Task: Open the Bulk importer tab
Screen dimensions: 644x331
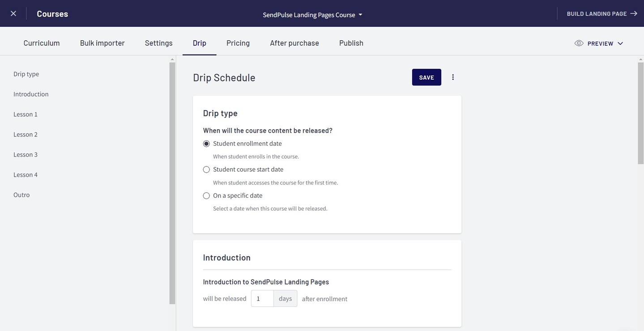Action: pyautogui.click(x=102, y=43)
